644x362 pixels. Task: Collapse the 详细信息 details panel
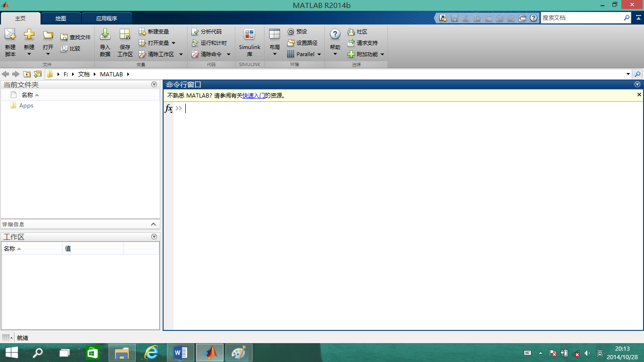coord(153,224)
